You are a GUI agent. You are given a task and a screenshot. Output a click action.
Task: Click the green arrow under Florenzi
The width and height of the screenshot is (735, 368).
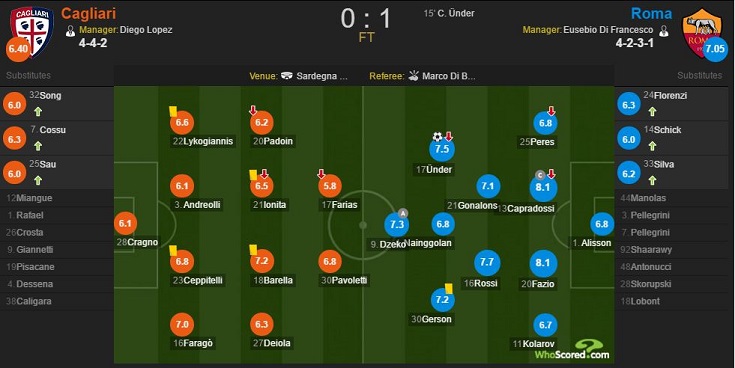coord(652,112)
